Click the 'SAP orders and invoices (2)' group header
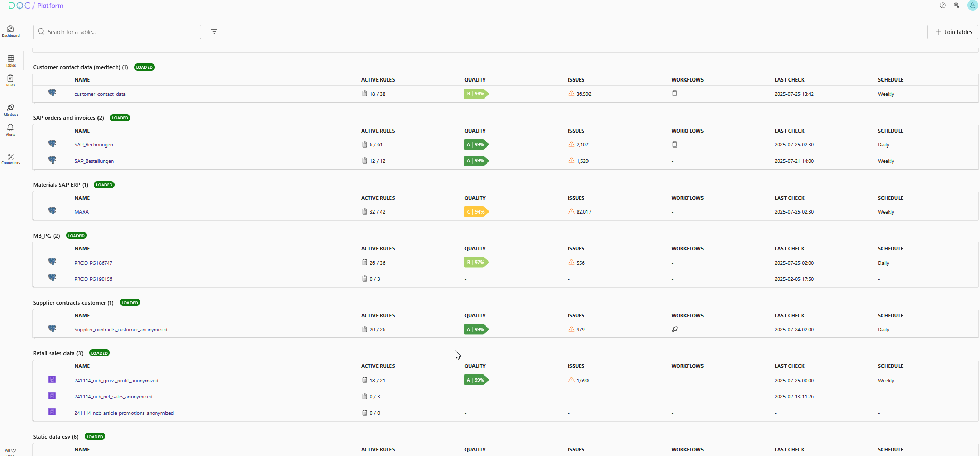 pyautogui.click(x=69, y=118)
